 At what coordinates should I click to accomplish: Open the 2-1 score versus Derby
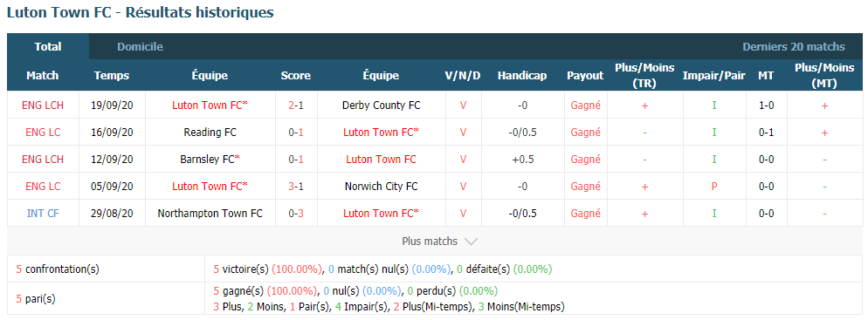point(296,105)
